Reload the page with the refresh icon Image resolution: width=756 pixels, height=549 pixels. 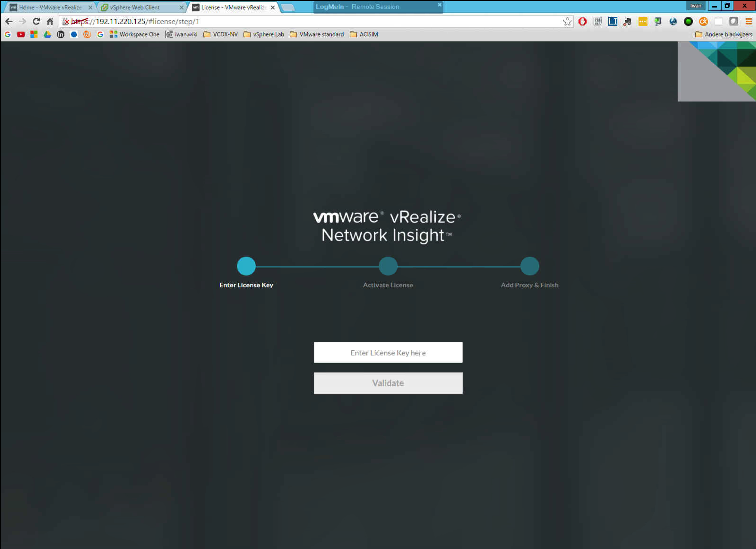click(36, 22)
